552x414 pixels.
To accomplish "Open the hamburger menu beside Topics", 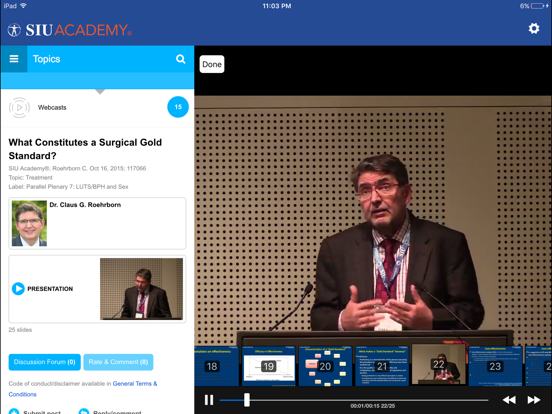I will (14, 59).
